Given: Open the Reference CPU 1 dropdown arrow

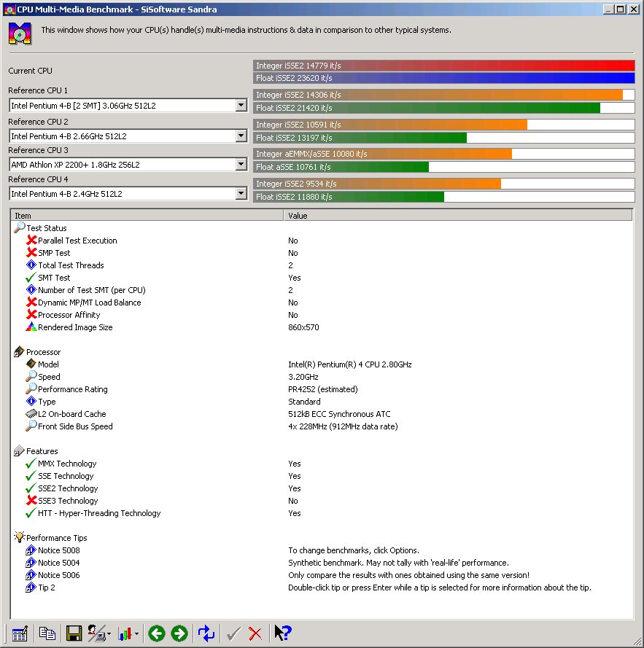Looking at the screenshot, I should (241, 106).
